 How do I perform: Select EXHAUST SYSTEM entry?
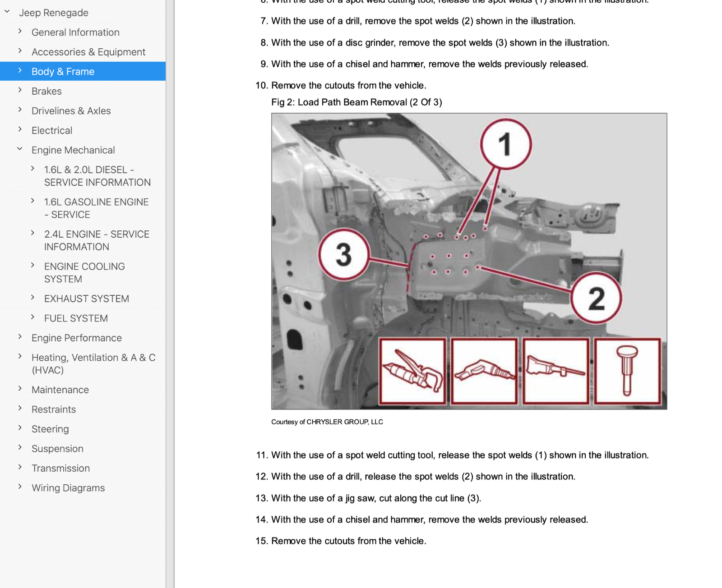(86, 299)
